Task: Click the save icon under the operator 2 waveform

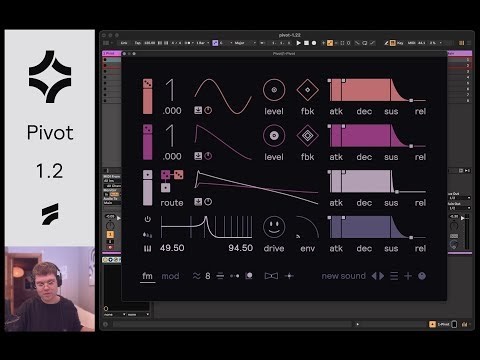Action: 198,156
